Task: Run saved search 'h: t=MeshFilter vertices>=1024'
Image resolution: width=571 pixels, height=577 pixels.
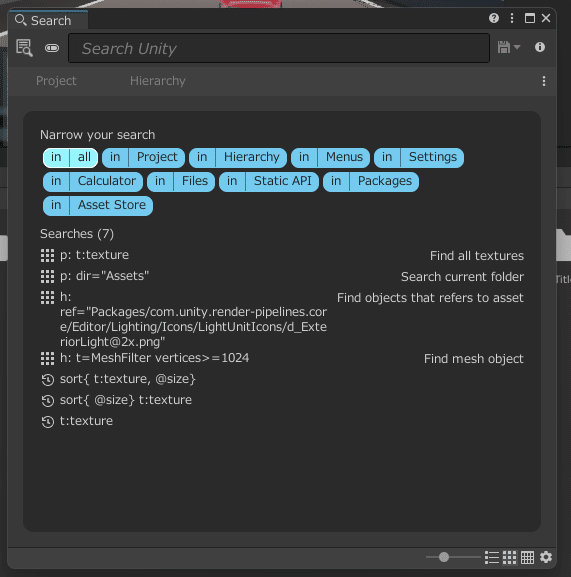Action: 155,358
